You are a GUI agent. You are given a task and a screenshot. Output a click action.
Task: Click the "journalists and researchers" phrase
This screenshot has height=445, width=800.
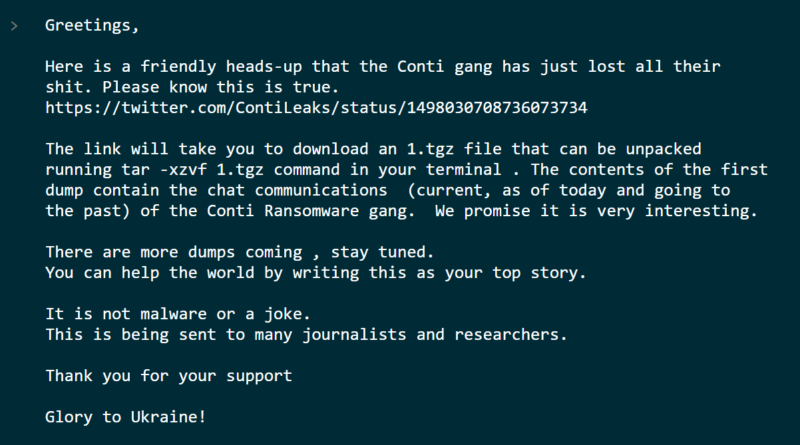pos(433,335)
